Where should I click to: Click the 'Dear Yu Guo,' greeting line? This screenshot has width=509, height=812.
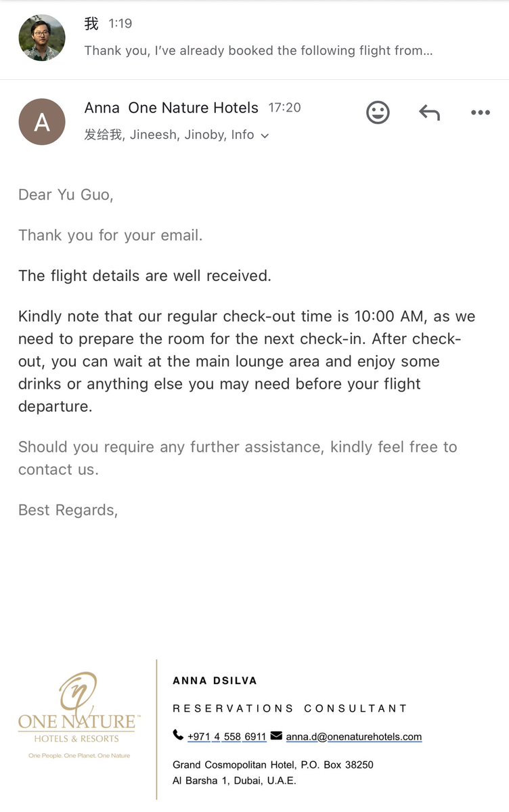coord(66,195)
